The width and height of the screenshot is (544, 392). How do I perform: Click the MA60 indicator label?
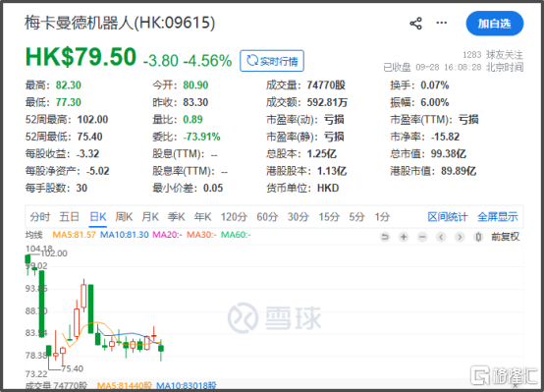coord(236,235)
